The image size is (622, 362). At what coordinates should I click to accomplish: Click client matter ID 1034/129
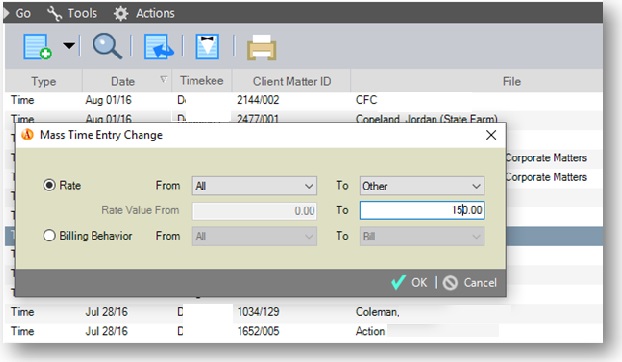point(258,312)
